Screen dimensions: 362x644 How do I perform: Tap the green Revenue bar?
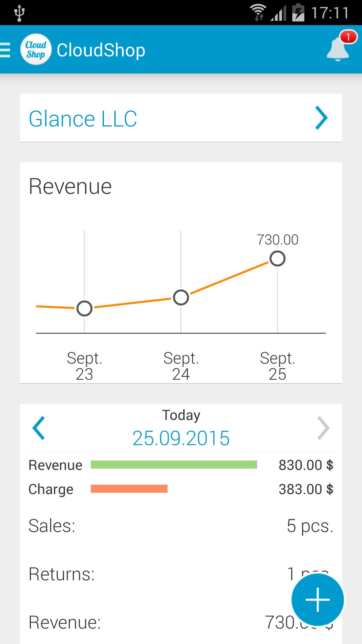[x=174, y=465]
